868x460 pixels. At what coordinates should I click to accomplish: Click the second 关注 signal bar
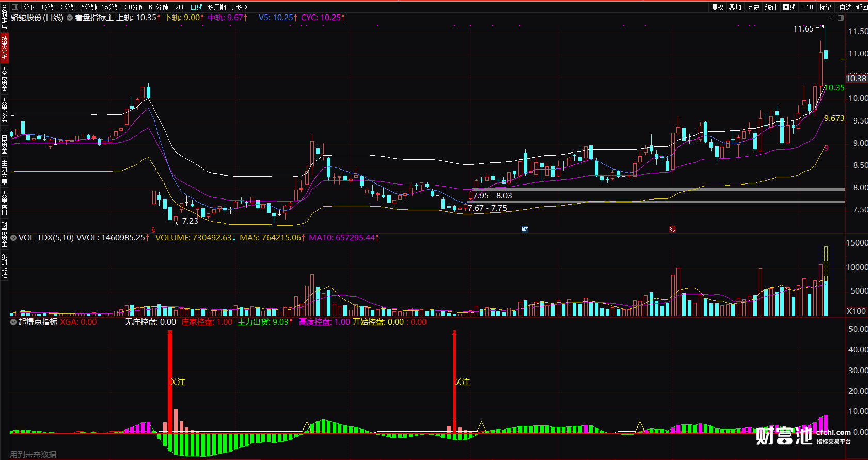tap(455, 382)
